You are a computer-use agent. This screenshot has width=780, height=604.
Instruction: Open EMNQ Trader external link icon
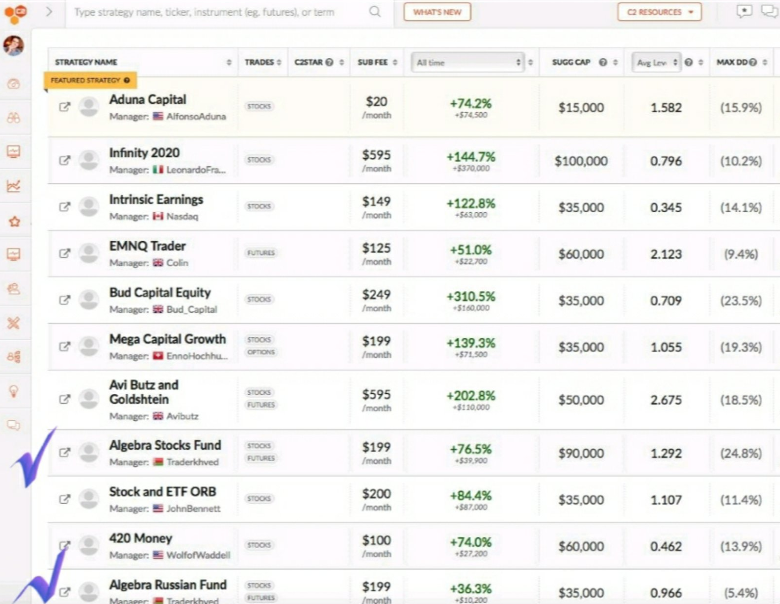tap(65, 253)
